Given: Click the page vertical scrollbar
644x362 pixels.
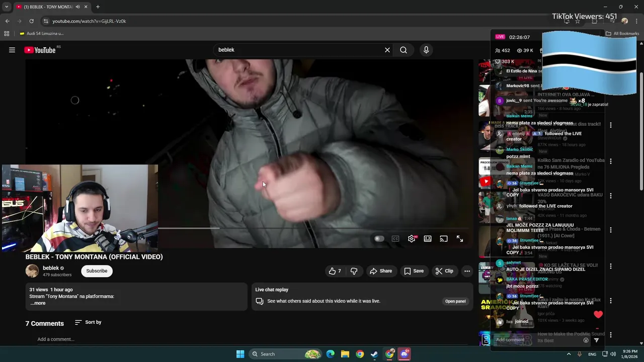Looking at the screenshot, I should click(641, 131).
